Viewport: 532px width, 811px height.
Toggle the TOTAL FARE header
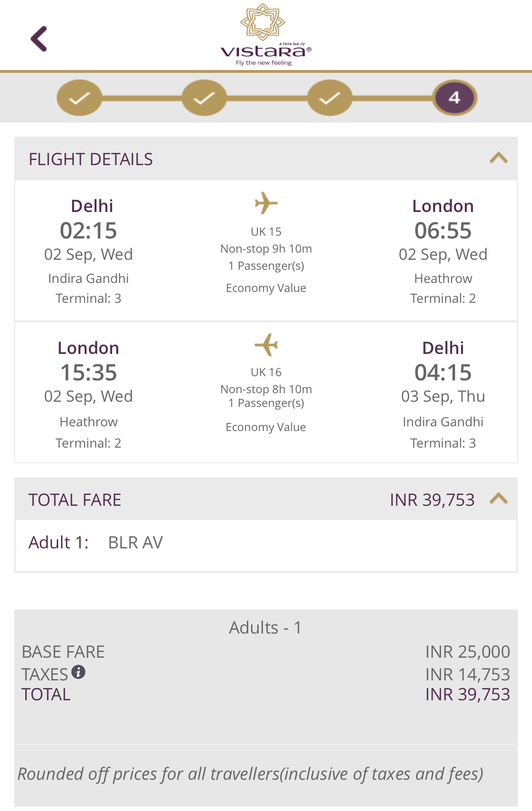[x=266, y=499]
